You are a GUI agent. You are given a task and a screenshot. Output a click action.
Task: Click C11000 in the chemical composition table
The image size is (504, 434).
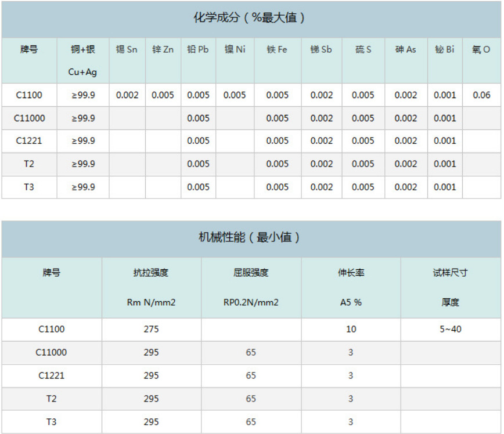(29, 118)
